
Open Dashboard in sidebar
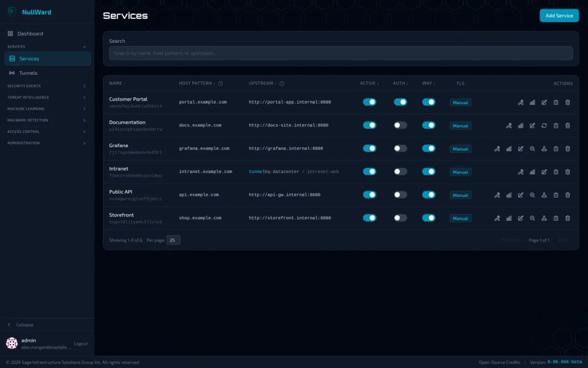[47, 33]
